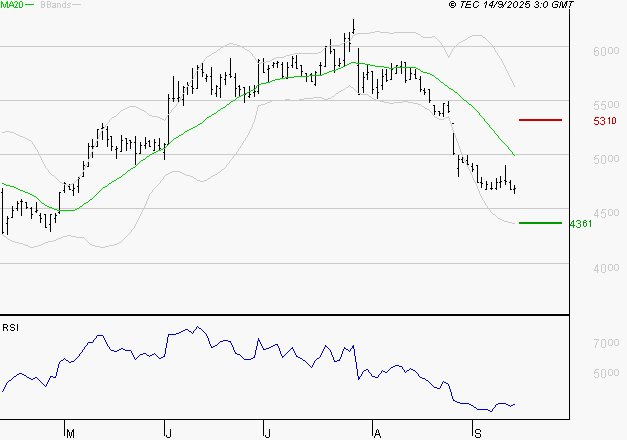Image resolution: width=627 pixels, height=440 pixels.
Task: Click the last price bar on the chart
Action: click(515, 188)
